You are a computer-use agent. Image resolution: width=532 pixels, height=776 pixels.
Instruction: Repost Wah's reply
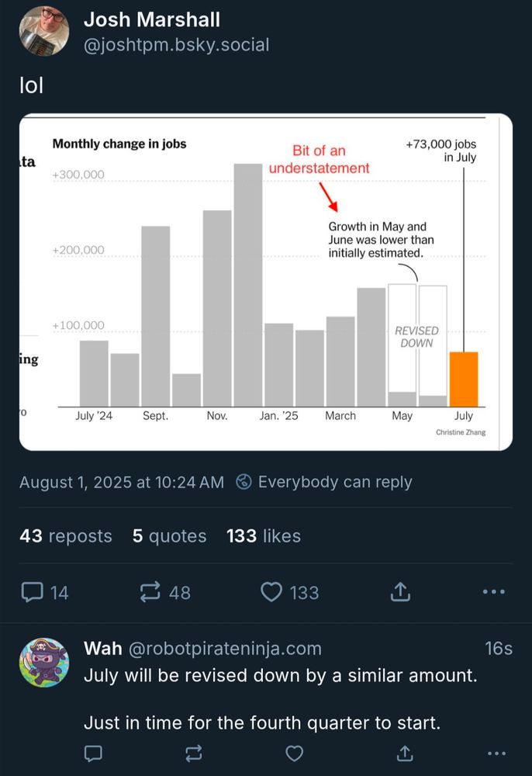pos(193,753)
